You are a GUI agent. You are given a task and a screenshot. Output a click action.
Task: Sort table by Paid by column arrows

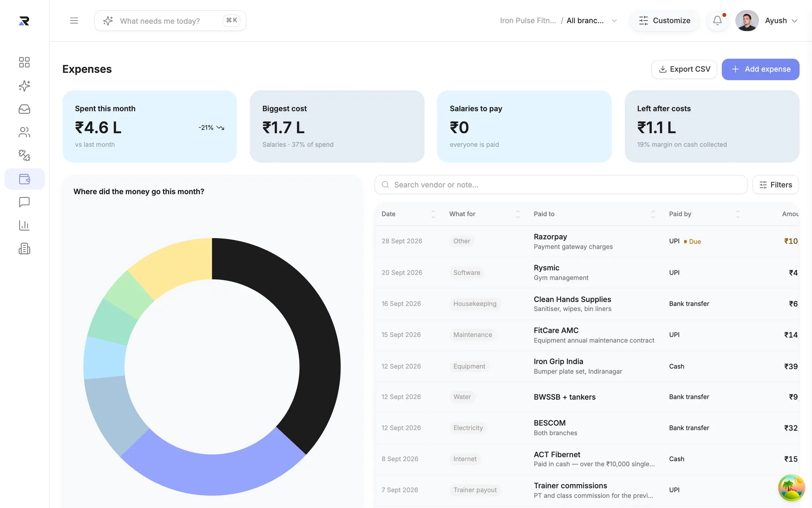pos(738,214)
